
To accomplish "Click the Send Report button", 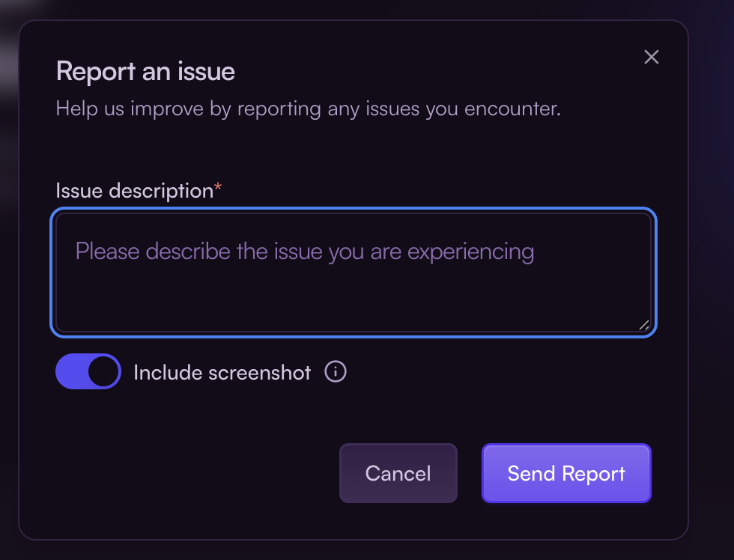I will tap(566, 473).
